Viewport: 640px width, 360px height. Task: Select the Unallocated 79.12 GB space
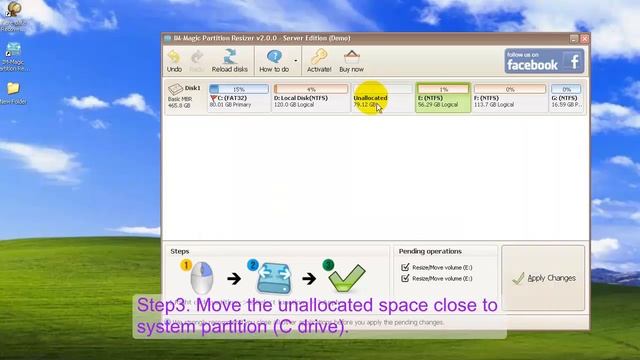[382, 98]
